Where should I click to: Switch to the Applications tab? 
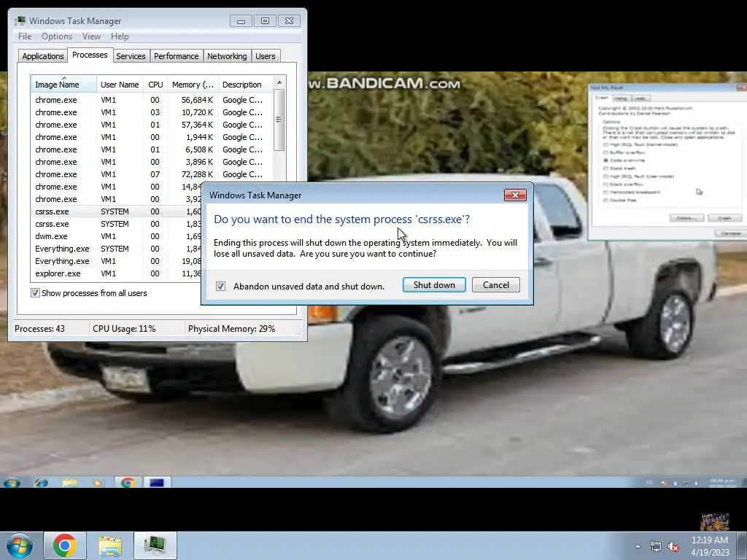[x=43, y=56]
